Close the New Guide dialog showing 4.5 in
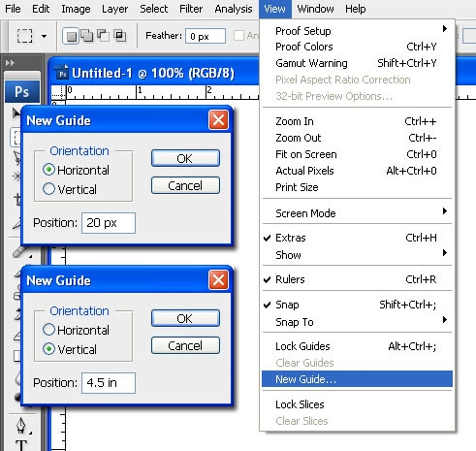The image size is (476, 451). pyautogui.click(x=219, y=280)
